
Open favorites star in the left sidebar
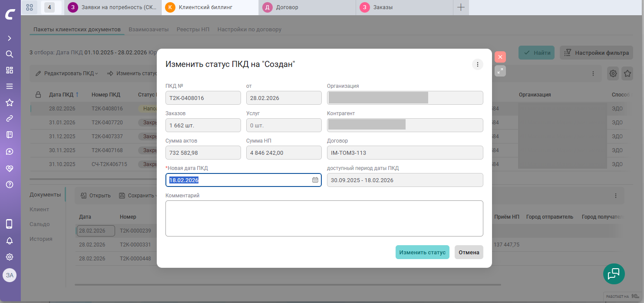click(x=10, y=103)
